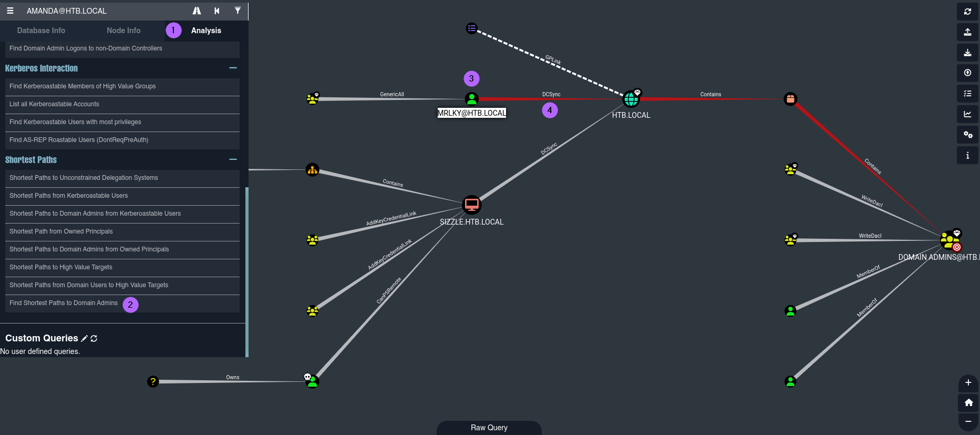The width and height of the screenshot is (980, 435).
Task: Switch to the Database Info tab
Action: [41, 31]
